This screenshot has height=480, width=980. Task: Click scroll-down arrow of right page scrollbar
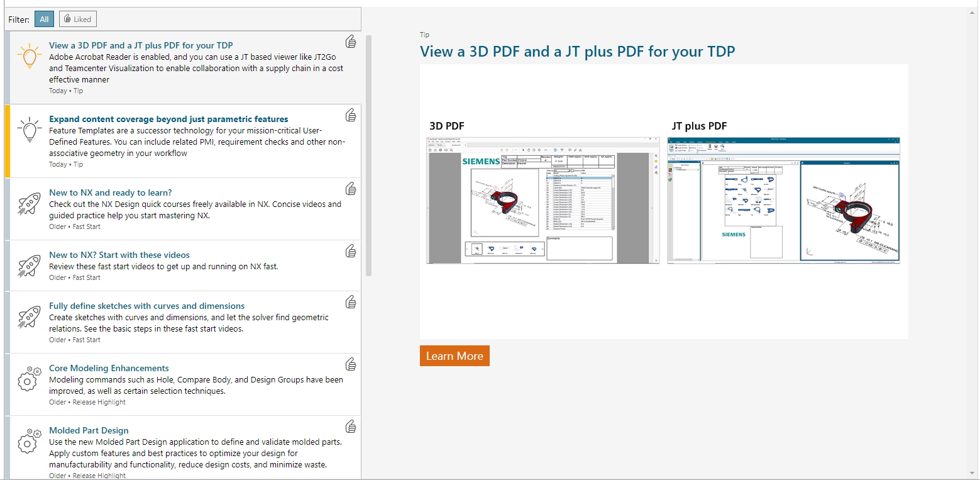tap(973, 474)
